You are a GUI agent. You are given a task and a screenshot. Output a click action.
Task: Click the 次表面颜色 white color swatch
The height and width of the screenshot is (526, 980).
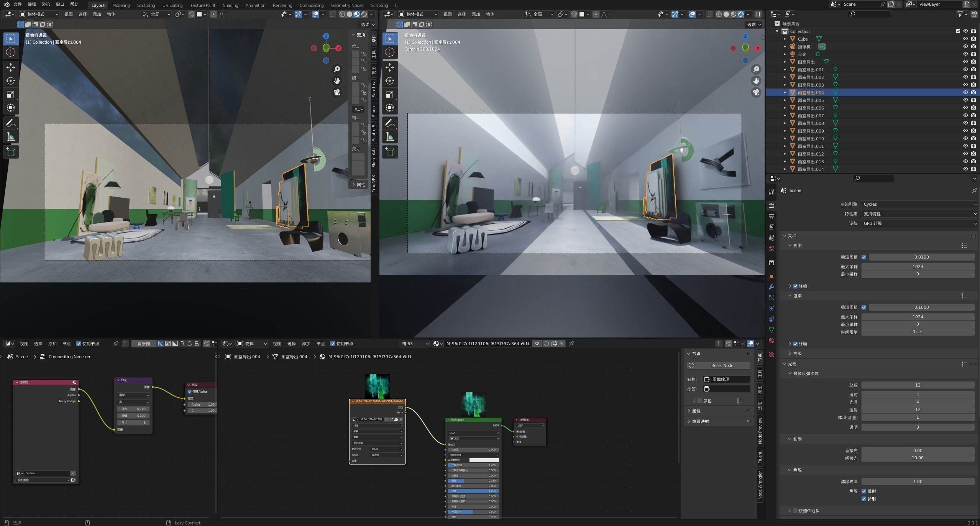[484, 460]
